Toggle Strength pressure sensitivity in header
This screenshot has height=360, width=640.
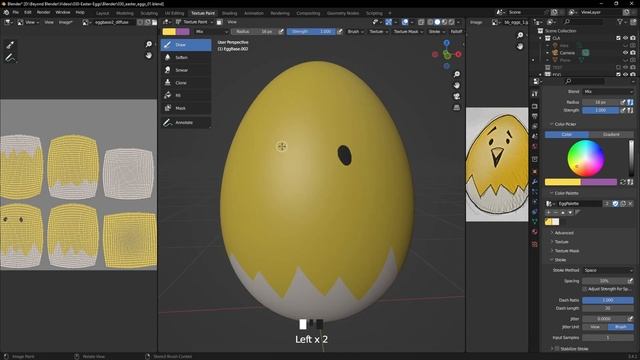340,31
